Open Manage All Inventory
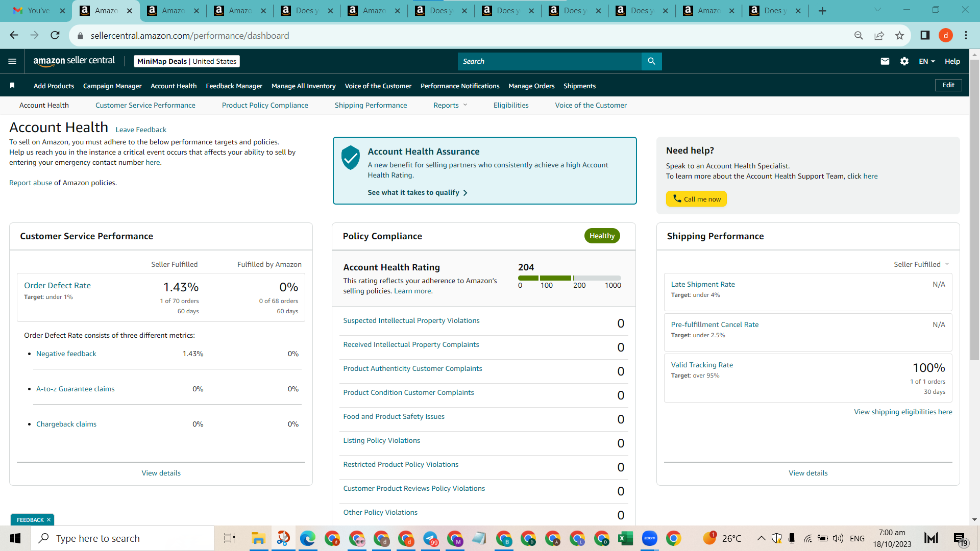Image resolution: width=980 pixels, height=551 pixels. click(x=303, y=86)
